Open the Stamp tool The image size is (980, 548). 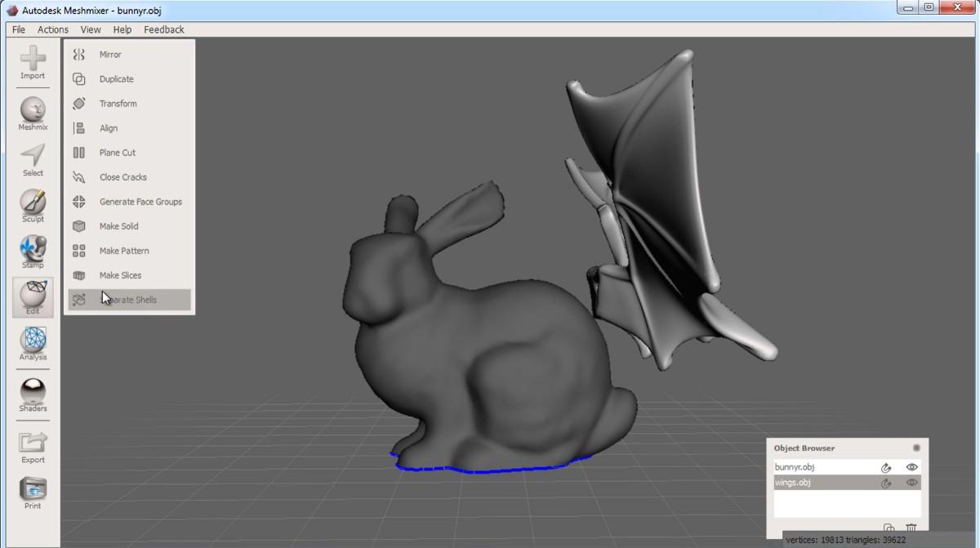pyautogui.click(x=33, y=252)
